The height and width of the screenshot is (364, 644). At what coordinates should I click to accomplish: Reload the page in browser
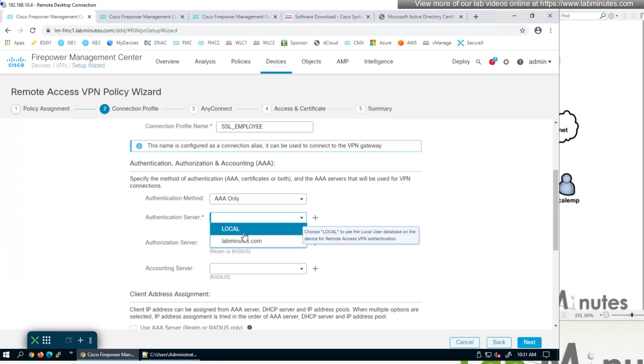(x=33, y=31)
